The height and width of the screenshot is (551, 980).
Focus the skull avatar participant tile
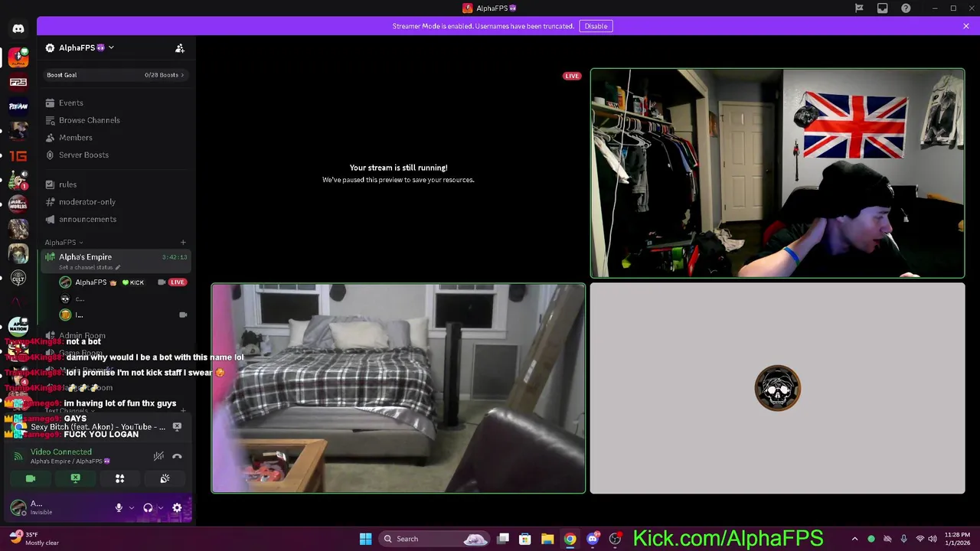pyautogui.click(x=778, y=389)
